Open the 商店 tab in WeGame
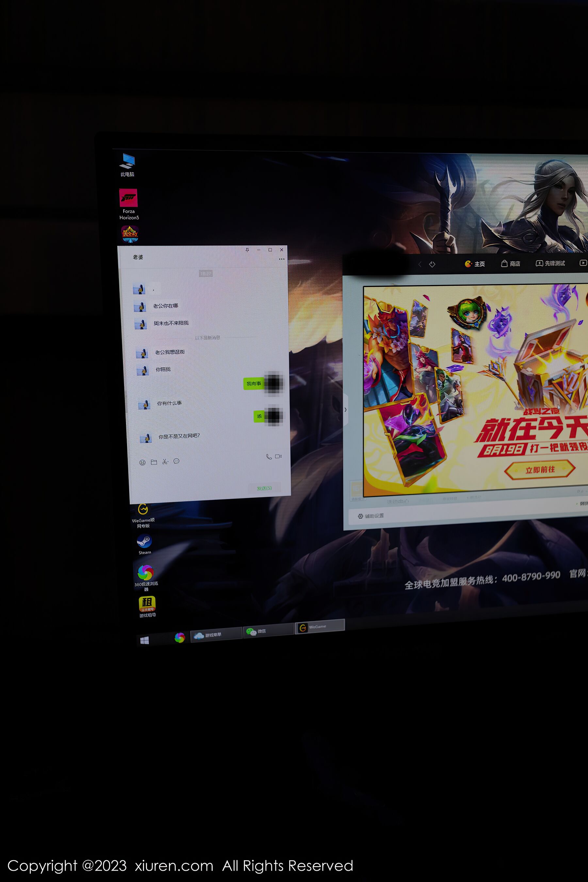The width and height of the screenshot is (588, 882). [x=511, y=264]
